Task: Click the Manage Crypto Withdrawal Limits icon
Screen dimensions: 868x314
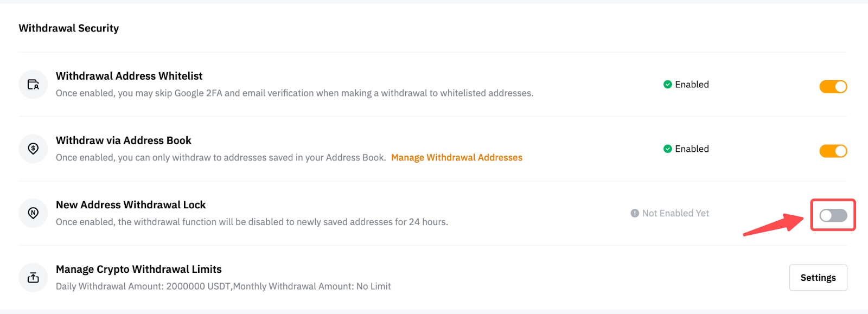Action: [33, 278]
